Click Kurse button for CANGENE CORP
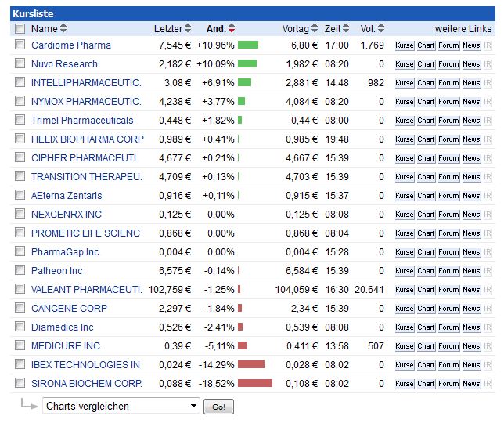Viewport: 504px width, 423px height. pyautogui.click(x=404, y=309)
